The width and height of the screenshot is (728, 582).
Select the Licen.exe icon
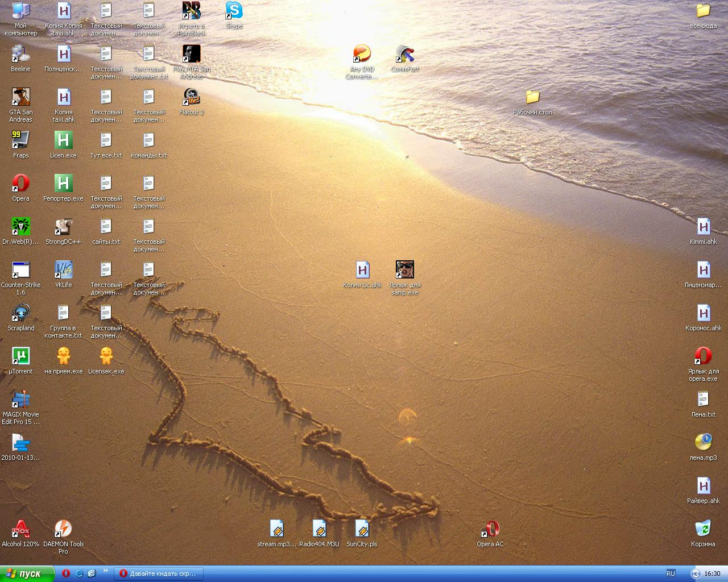pyautogui.click(x=64, y=145)
